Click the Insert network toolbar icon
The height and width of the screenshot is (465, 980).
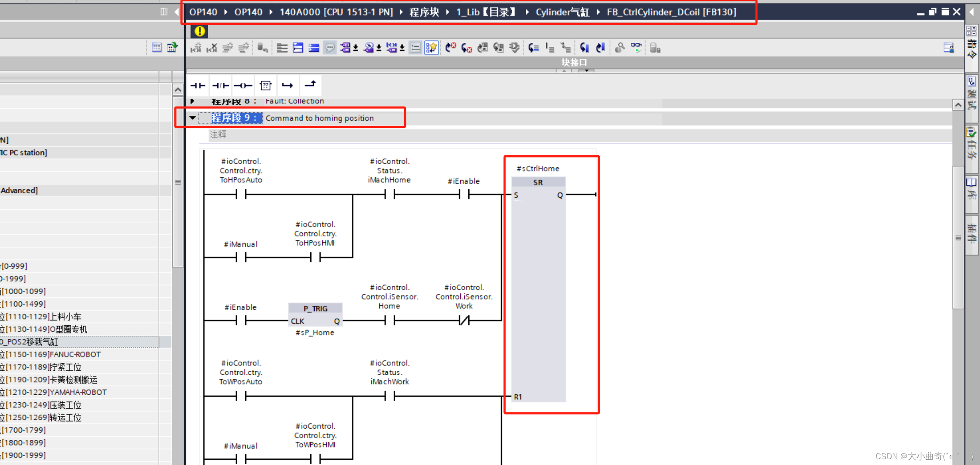[196, 48]
